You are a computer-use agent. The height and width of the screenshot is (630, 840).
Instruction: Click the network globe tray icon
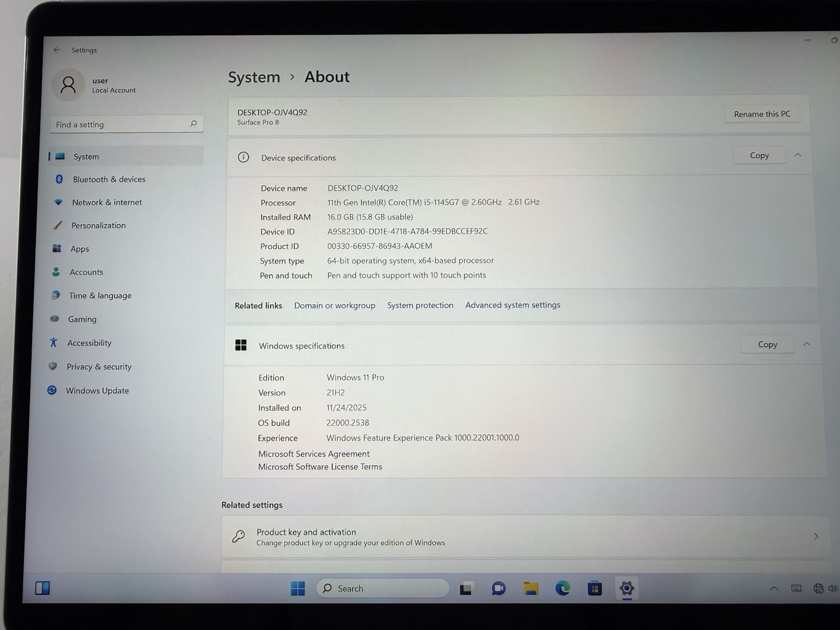click(818, 589)
